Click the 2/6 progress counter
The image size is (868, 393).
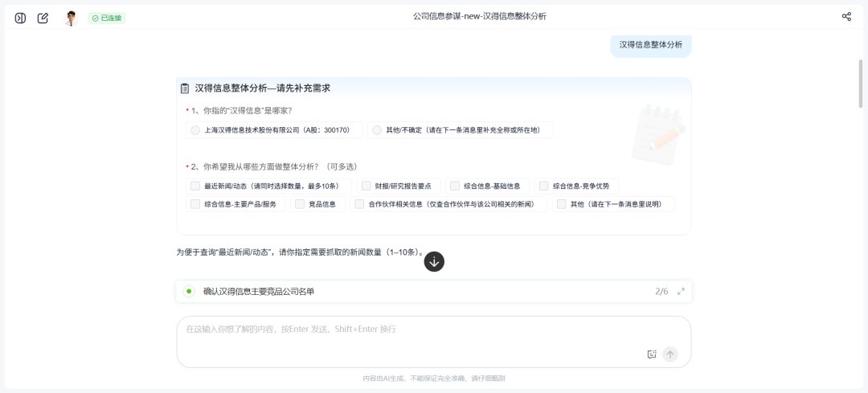661,291
